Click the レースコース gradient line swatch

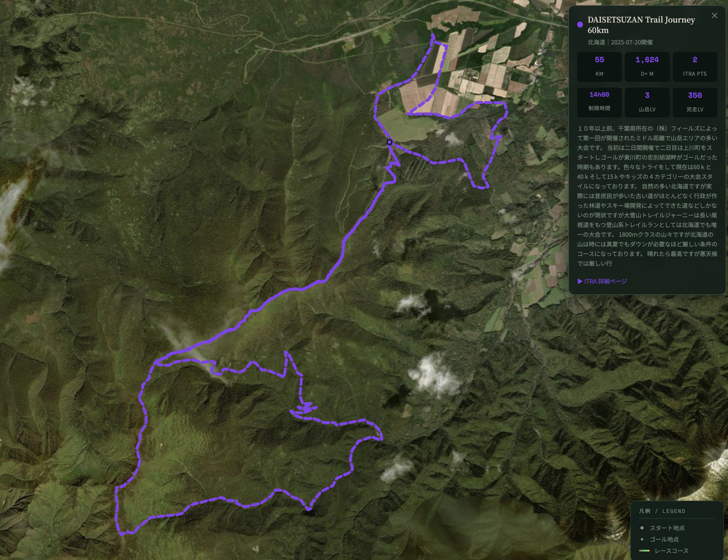coord(644,550)
